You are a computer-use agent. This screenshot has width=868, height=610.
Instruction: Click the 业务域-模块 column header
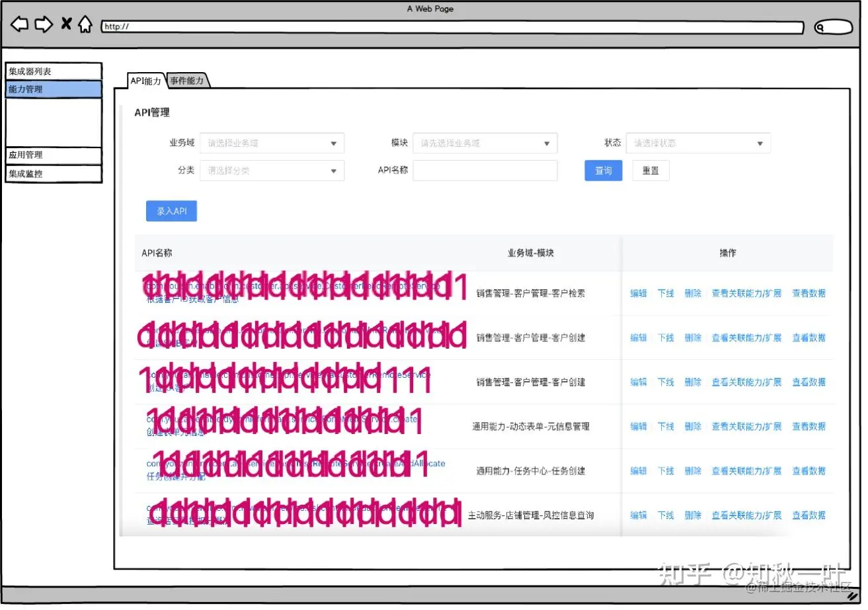(x=531, y=253)
